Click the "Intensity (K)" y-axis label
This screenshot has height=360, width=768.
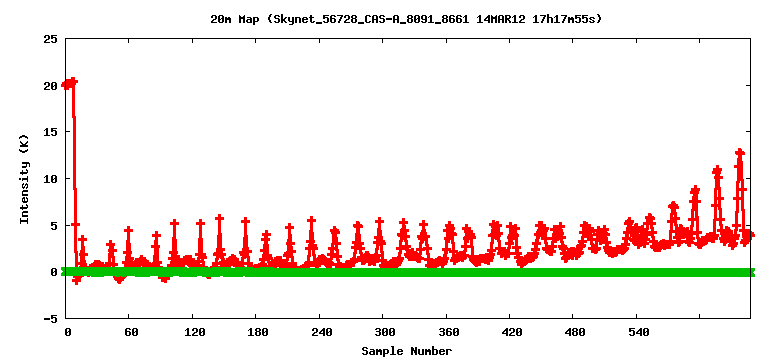pyautogui.click(x=24, y=179)
